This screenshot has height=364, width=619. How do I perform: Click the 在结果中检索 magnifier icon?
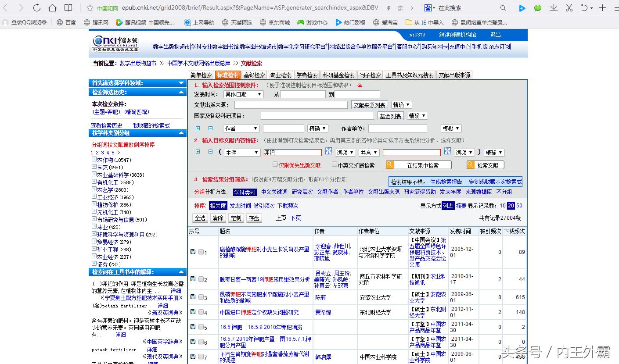[x=389, y=164]
